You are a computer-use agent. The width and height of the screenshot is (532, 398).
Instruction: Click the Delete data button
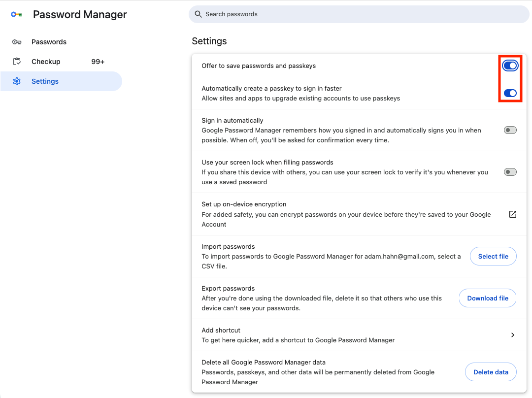pos(491,372)
